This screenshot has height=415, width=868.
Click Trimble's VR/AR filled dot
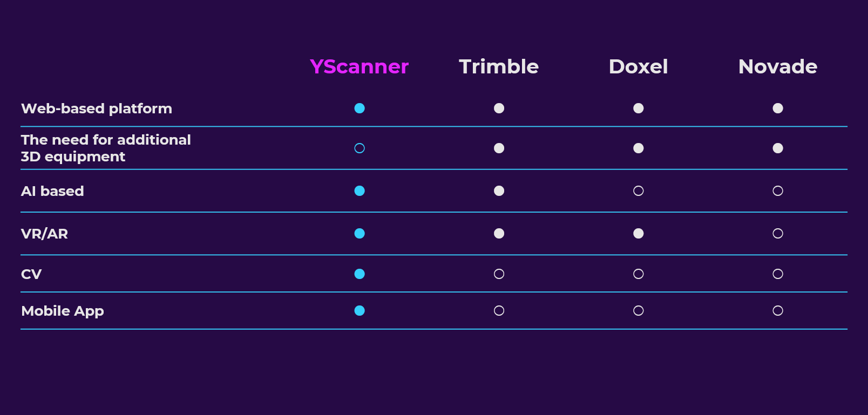(499, 234)
